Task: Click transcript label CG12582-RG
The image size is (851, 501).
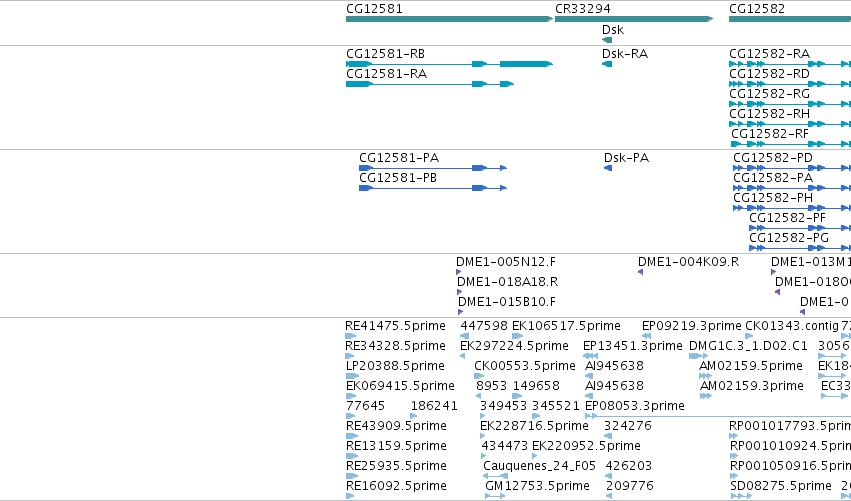Action: point(769,93)
